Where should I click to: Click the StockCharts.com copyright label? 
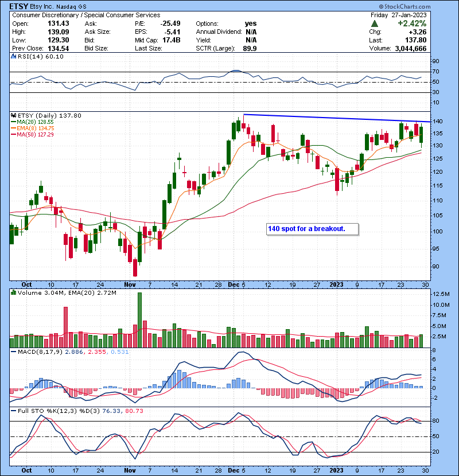(x=404, y=6)
